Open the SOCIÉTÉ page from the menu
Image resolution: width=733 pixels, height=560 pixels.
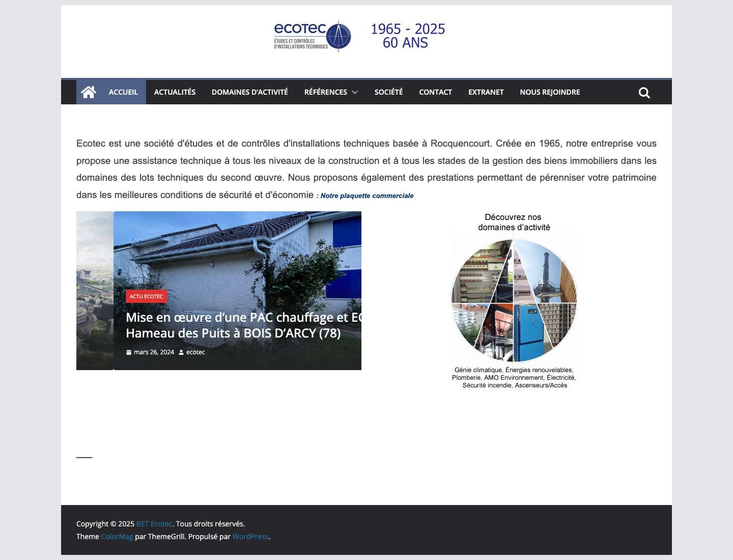[x=388, y=92]
